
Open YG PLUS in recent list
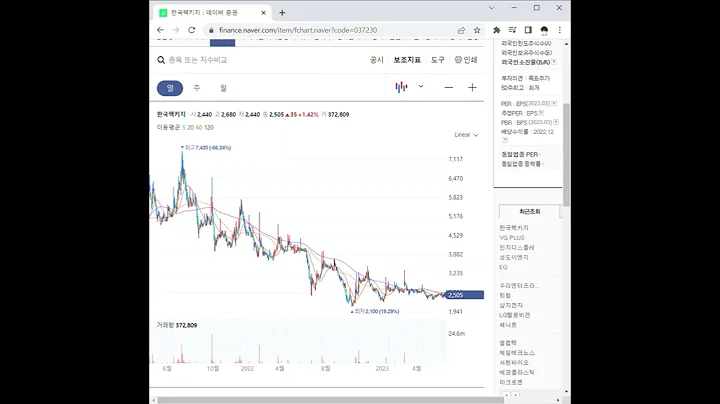coord(512,238)
